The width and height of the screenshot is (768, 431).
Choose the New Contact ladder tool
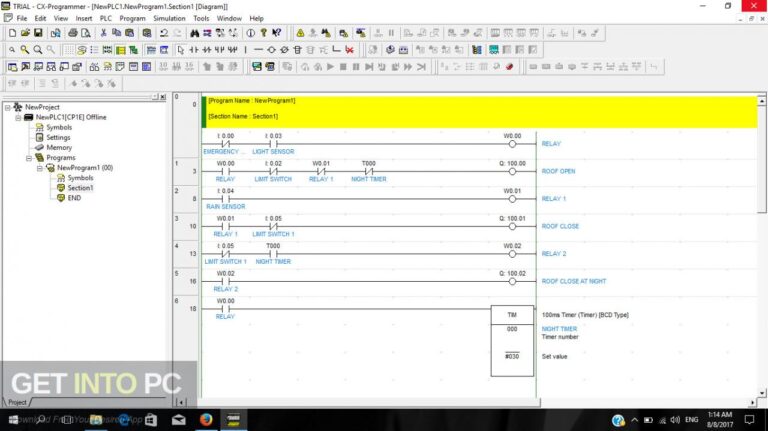[x=194, y=49]
